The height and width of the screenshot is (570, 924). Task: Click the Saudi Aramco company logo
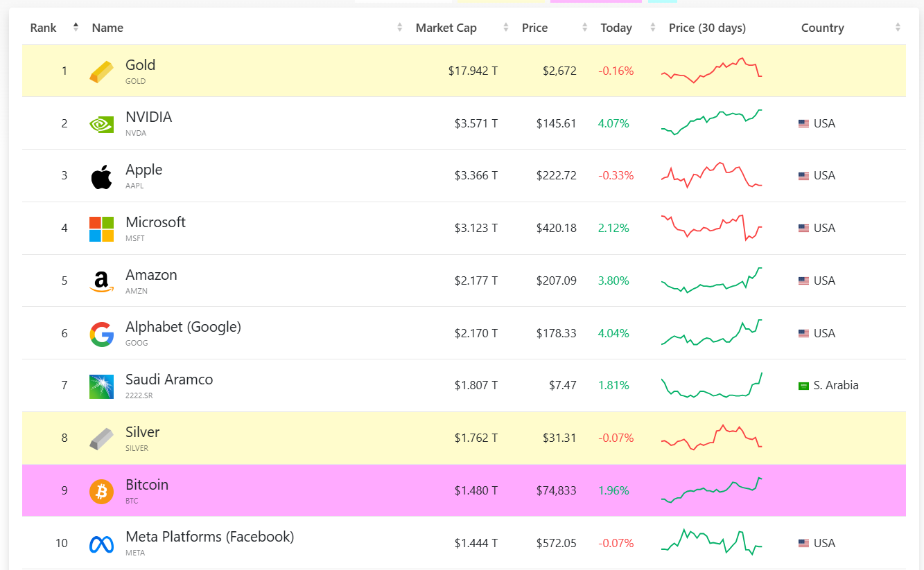pyautogui.click(x=101, y=385)
